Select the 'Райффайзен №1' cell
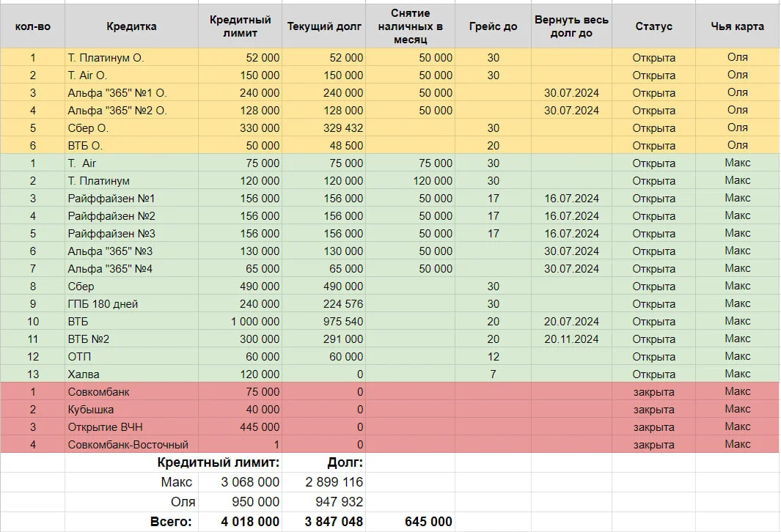 tap(131, 198)
